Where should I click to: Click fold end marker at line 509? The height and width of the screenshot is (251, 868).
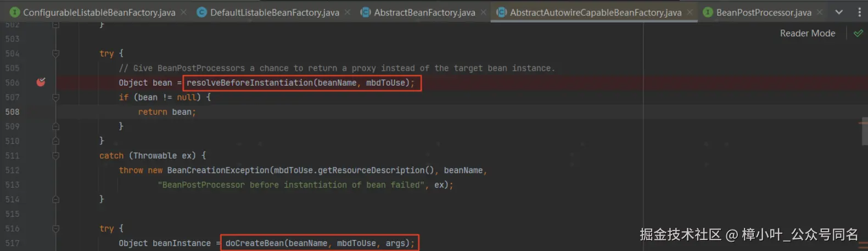[55, 126]
